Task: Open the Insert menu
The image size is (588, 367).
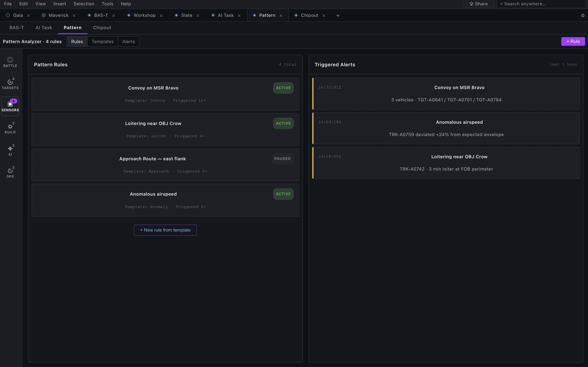Action: [x=60, y=4]
